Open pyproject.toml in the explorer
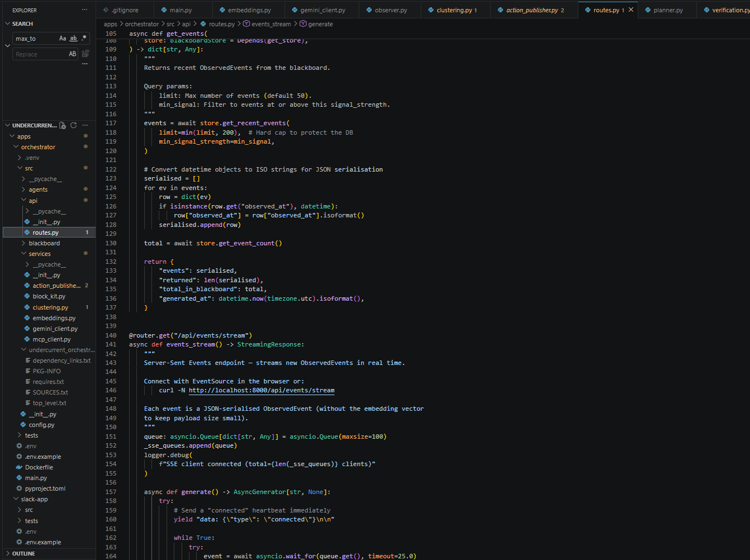 pos(45,488)
